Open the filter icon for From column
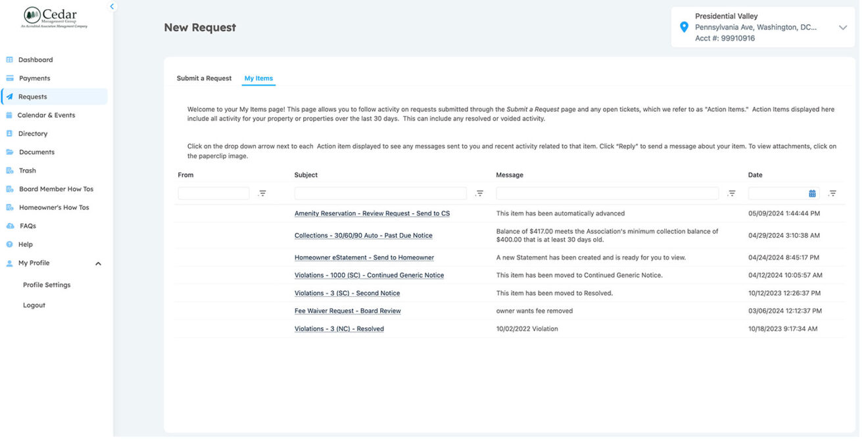Image resolution: width=868 pixels, height=441 pixels. pos(262,194)
